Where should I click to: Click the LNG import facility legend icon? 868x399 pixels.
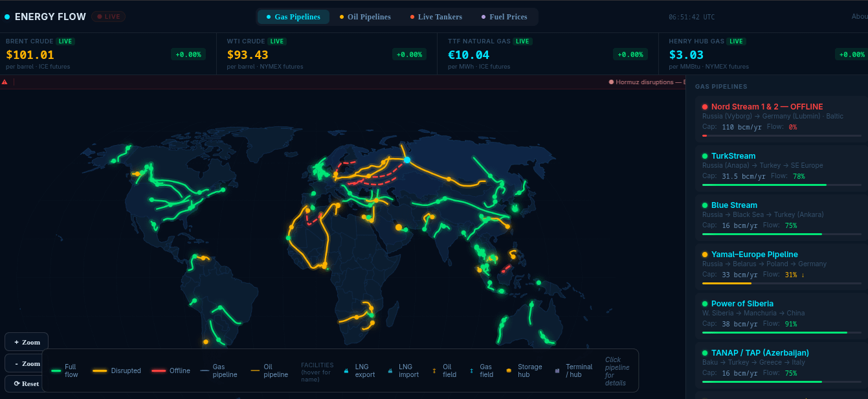click(x=390, y=370)
